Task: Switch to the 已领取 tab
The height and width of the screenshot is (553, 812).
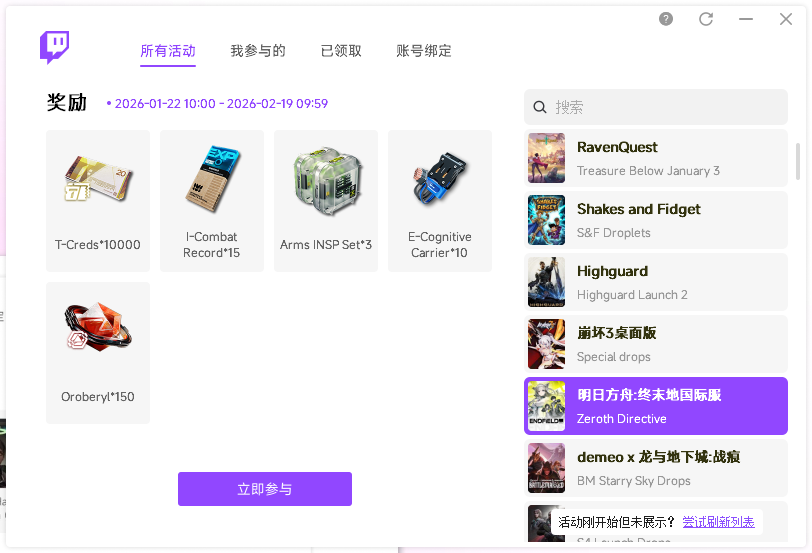Action: pos(341,51)
